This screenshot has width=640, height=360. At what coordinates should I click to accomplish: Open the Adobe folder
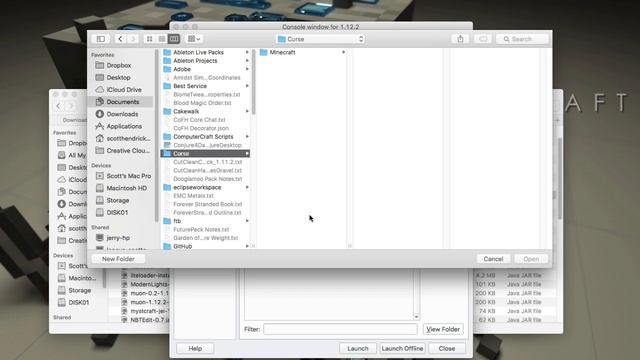point(182,69)
